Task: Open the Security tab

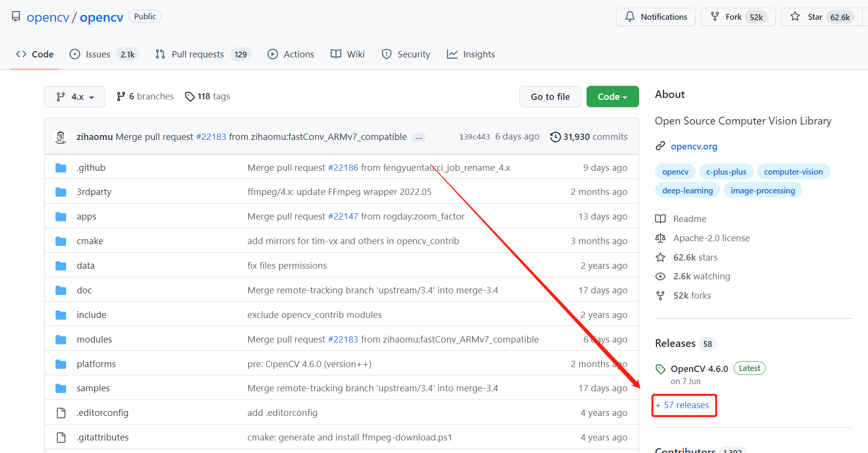Action: (x=406, y=55)
